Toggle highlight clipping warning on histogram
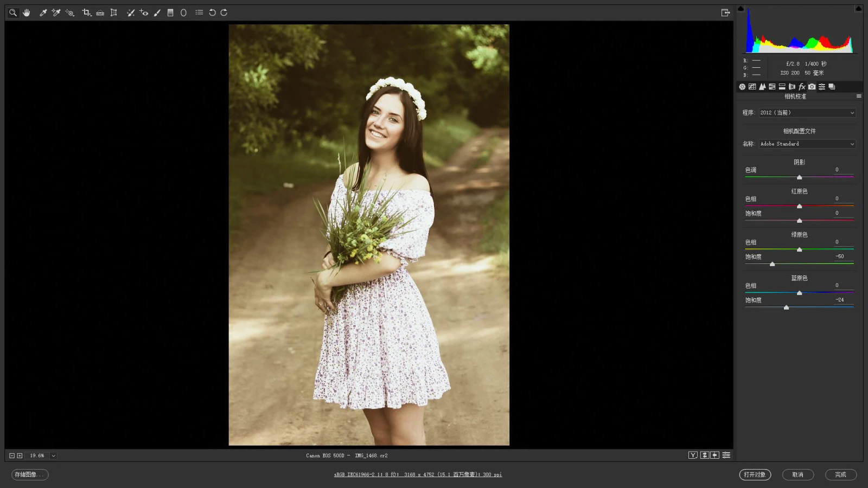Viewport: 868px width, 488px height. pos(859,8)
